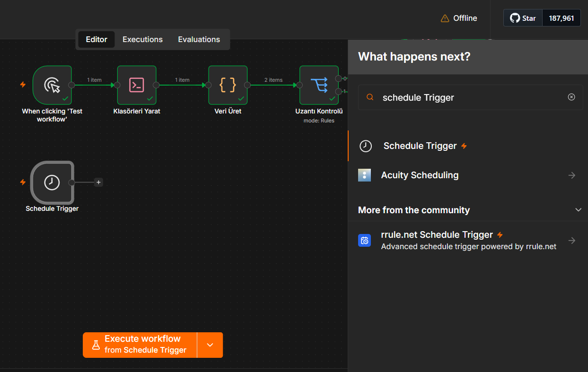Click the clock icon of Schedule Trigger result
Screen dimensions: 588x372
point(366,146)
